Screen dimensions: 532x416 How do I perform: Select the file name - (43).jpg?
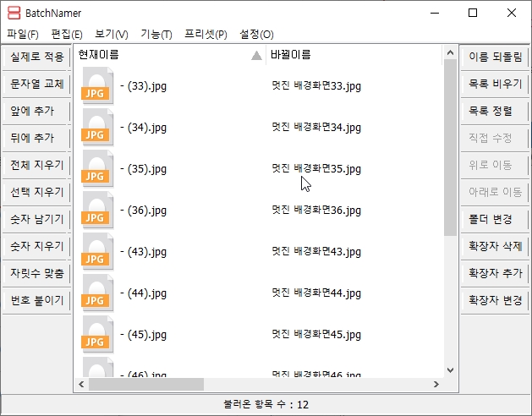click(x=143, y=252)
